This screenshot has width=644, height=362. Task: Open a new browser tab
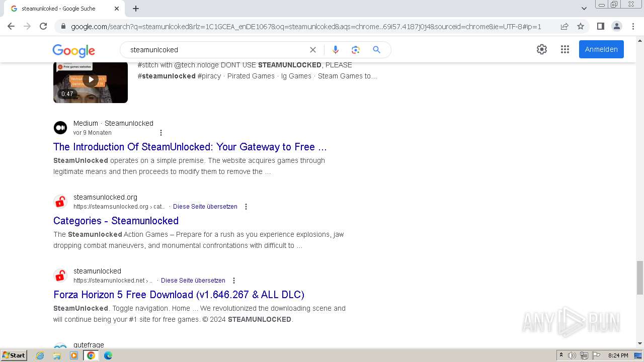pyautogui.click(x=136, y=9)
